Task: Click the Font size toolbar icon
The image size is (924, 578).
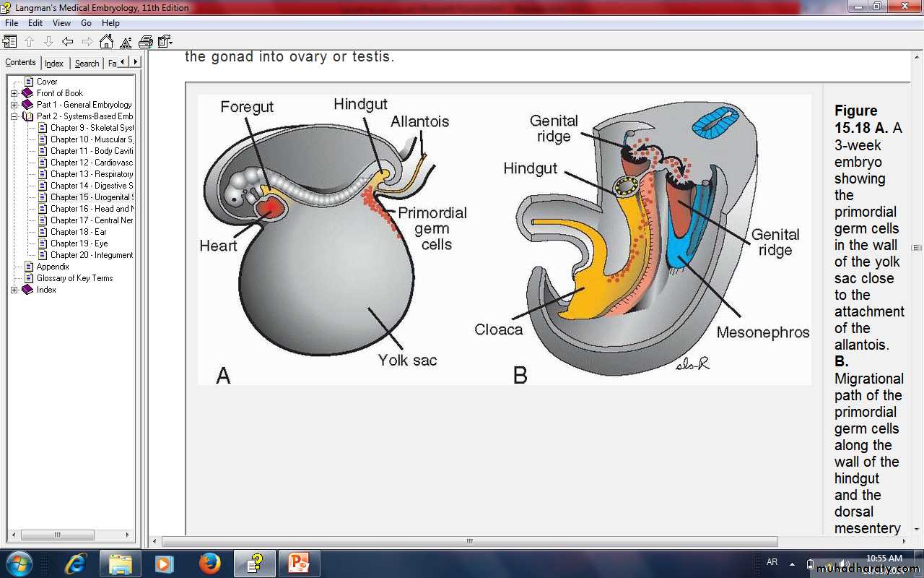Action: point(126,41)
